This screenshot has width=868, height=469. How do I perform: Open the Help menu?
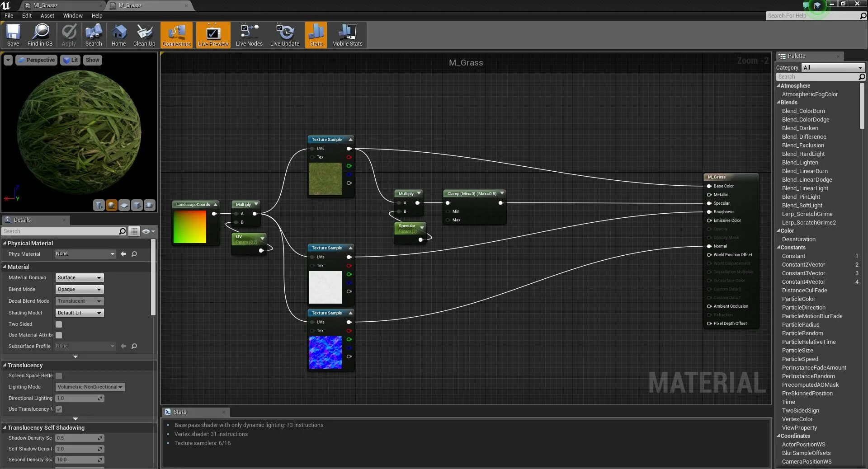click(x=97, y=16)
